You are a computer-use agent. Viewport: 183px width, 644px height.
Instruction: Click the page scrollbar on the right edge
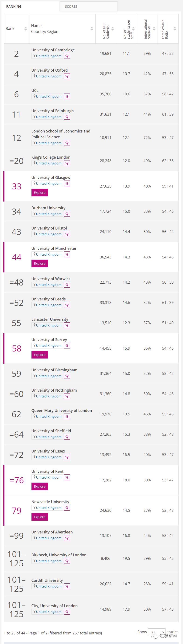182,322
